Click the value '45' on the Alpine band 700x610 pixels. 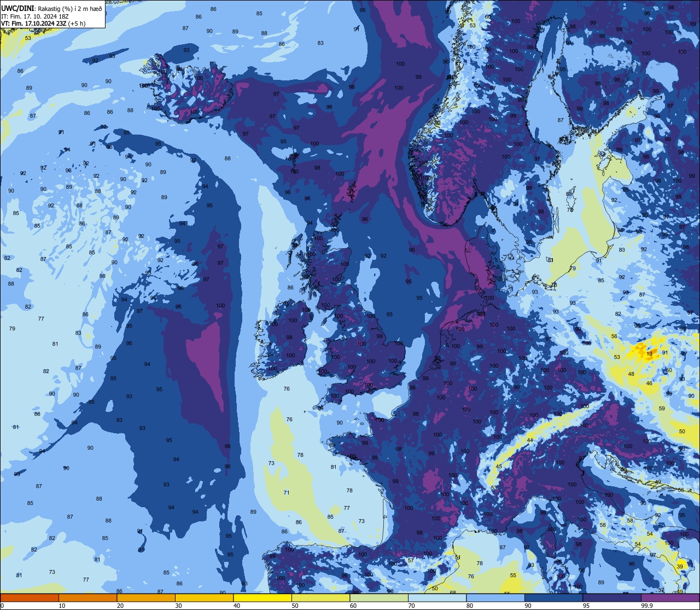pos(498,467)
